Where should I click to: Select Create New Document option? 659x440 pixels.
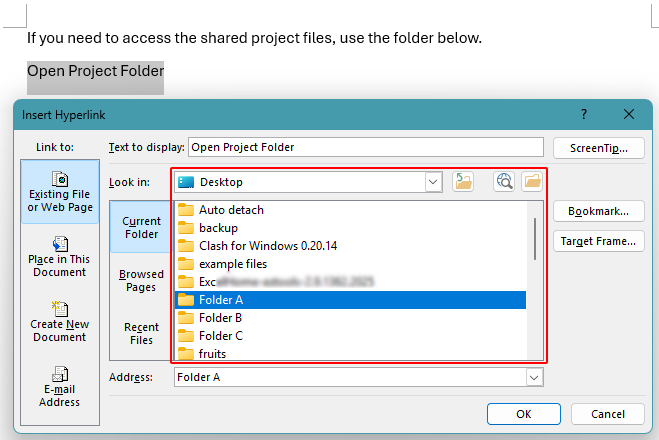[60, 321]
